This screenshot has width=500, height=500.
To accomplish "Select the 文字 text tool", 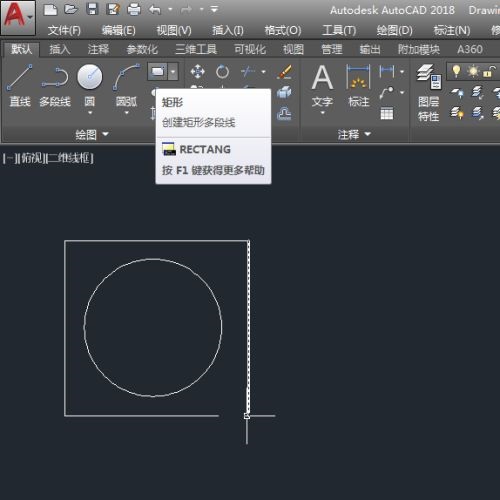I will pos(322,85).
